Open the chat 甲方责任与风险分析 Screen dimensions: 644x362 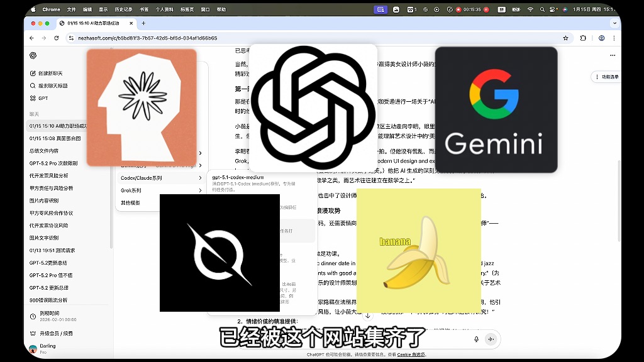click(x=52, y=188)
